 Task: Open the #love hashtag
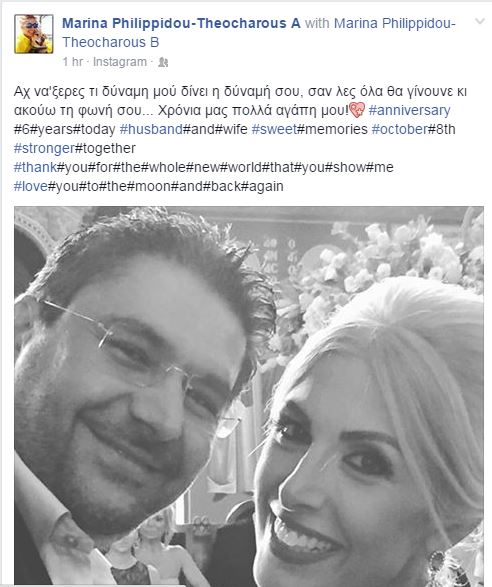[x=31, y=186]
